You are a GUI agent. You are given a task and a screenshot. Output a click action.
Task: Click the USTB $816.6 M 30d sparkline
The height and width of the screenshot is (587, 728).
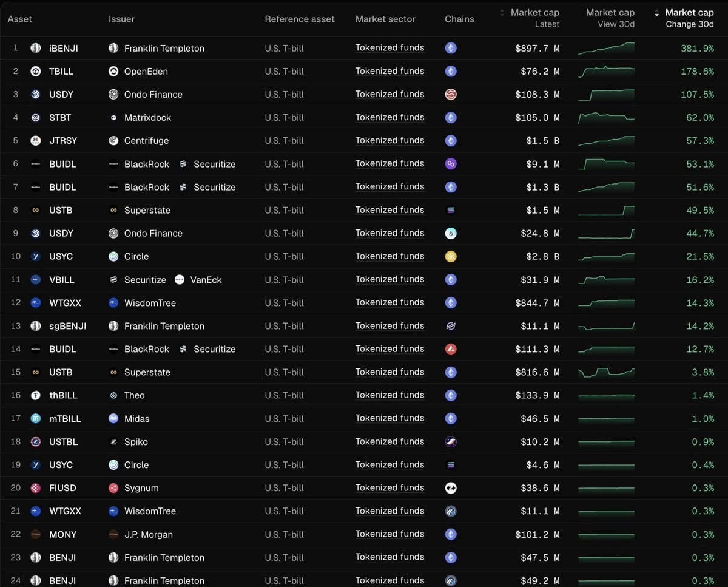(x=607, y=372)
